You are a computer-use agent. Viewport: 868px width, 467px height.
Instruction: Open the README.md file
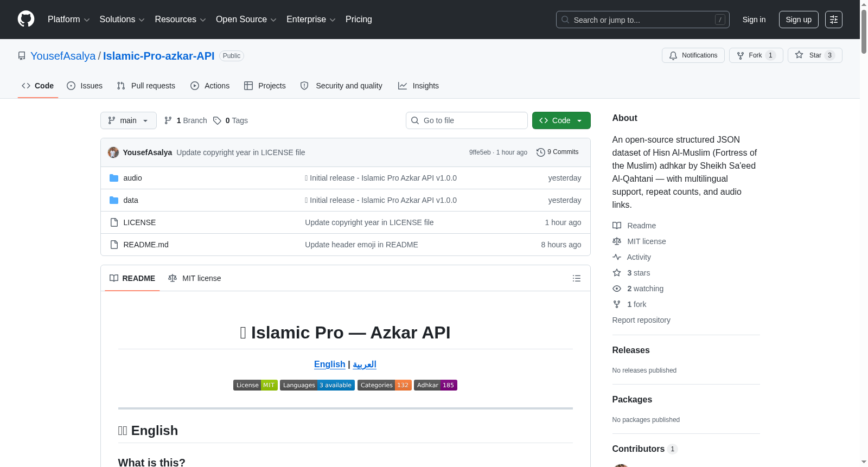pyautogui.click(x=146, y=245)
